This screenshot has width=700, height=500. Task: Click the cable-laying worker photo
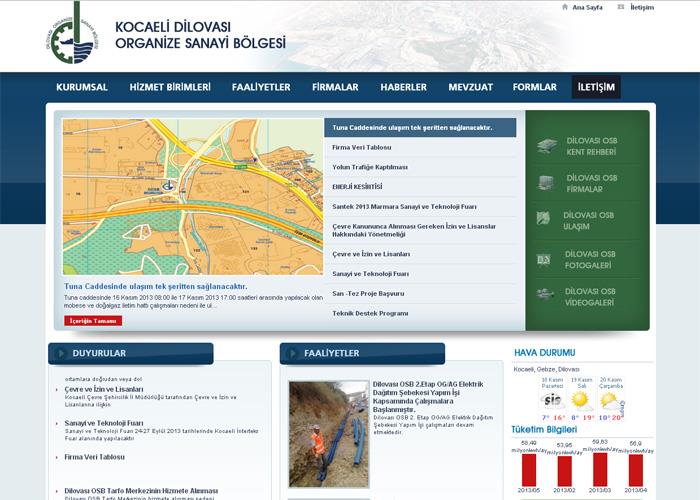pyautogui.click(x=329, y=434)
